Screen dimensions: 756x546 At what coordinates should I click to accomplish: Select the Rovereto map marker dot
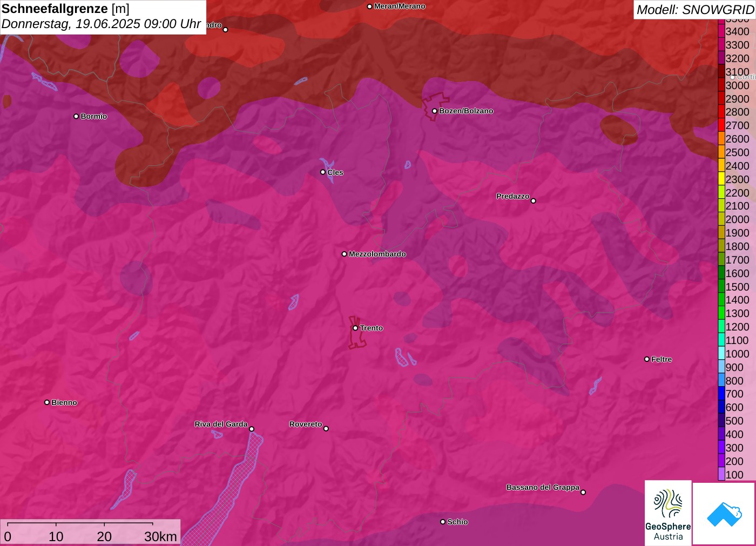[x=326, y=429]
